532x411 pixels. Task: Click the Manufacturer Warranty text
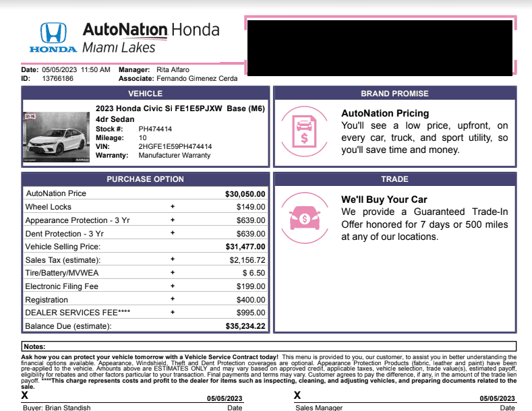point(175,156)
